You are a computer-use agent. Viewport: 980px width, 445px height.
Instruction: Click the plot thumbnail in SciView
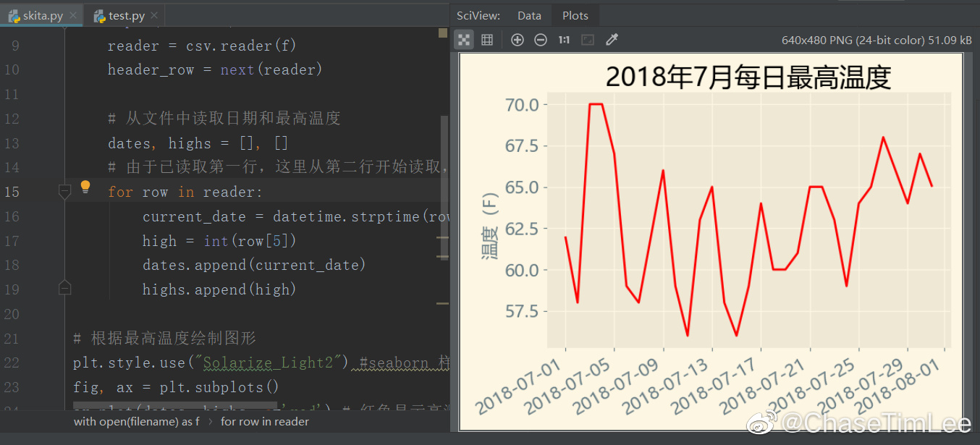click(x=711, y=241)
